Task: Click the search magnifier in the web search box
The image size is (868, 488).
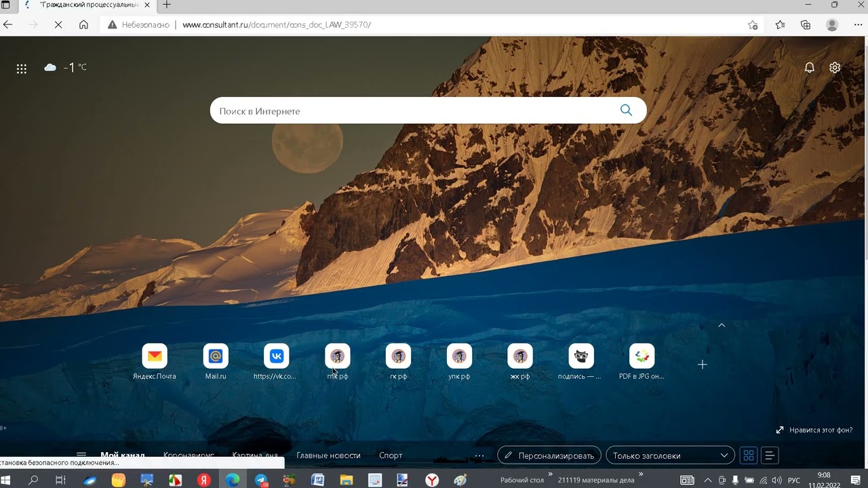Action: coord(626,110)
